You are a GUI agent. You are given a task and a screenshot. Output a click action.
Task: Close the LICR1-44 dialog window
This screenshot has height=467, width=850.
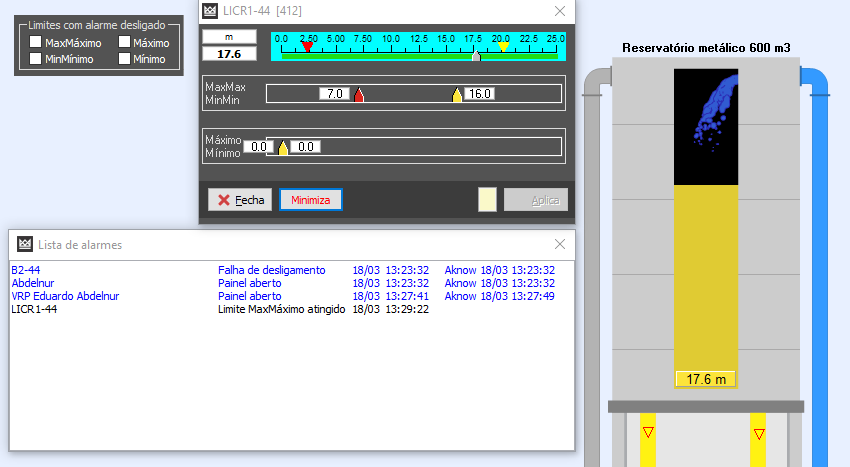point(560,11)
